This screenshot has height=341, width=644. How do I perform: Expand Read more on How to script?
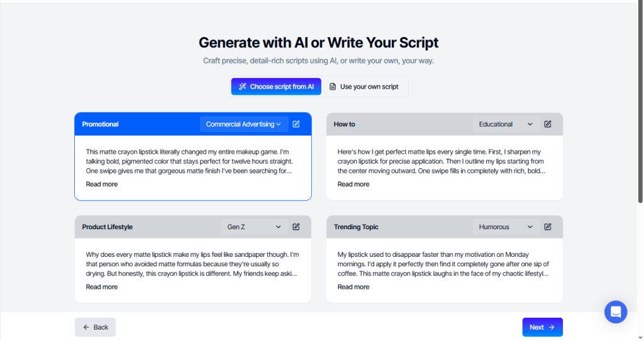coord(353,184)
